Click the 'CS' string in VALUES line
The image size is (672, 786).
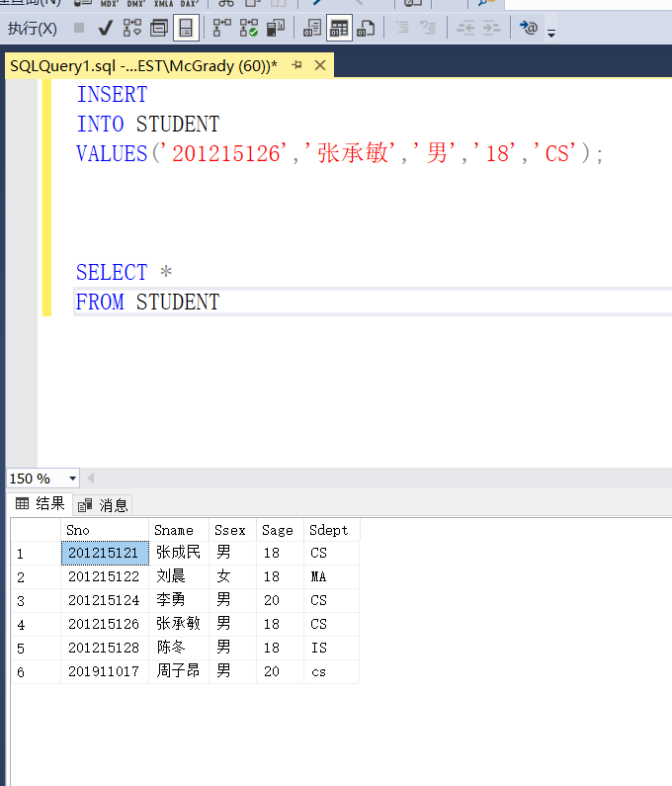point(554,153)
